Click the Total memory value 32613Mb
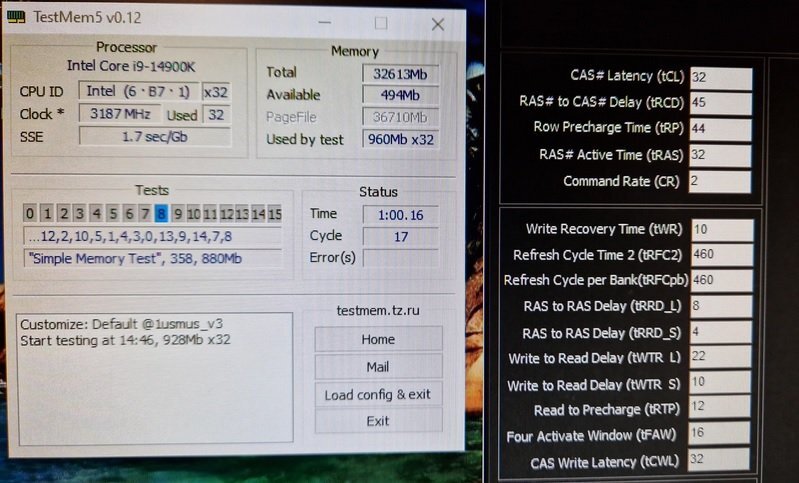Screen dimensions: 799x483 pos(400,74)
